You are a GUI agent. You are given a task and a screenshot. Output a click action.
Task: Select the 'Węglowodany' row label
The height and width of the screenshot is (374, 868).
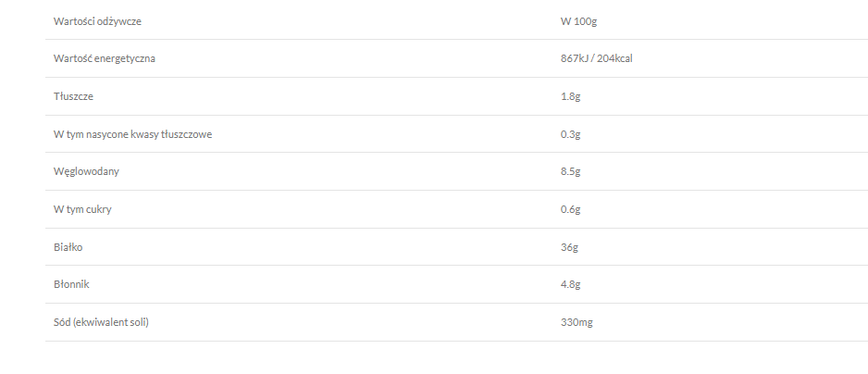[86, 171]
